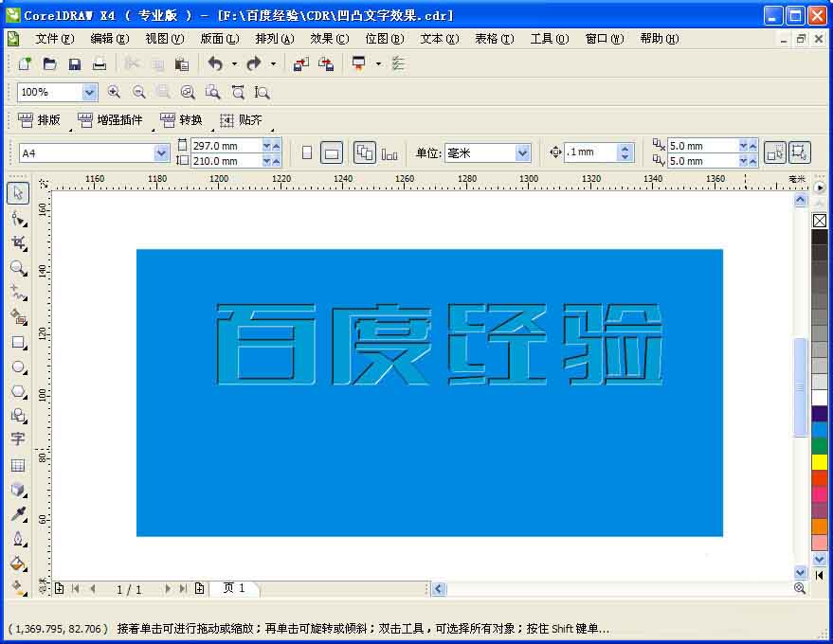Print the document

coord(100,64)
